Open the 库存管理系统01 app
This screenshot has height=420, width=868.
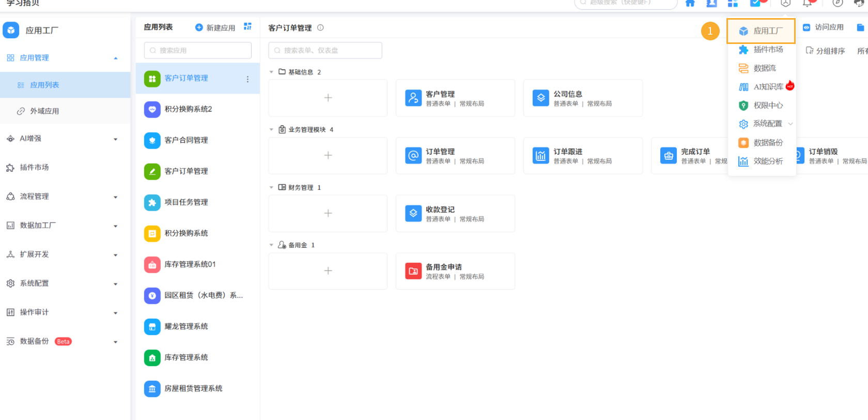[197, 264]
